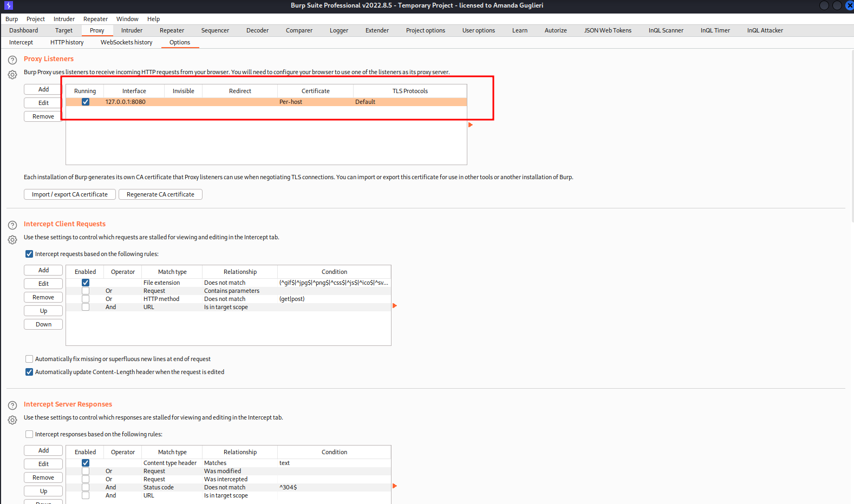Open the Intercept sub-tab
Image resolution: width=854 pixels, height=504 pixels.
point(21,42)
